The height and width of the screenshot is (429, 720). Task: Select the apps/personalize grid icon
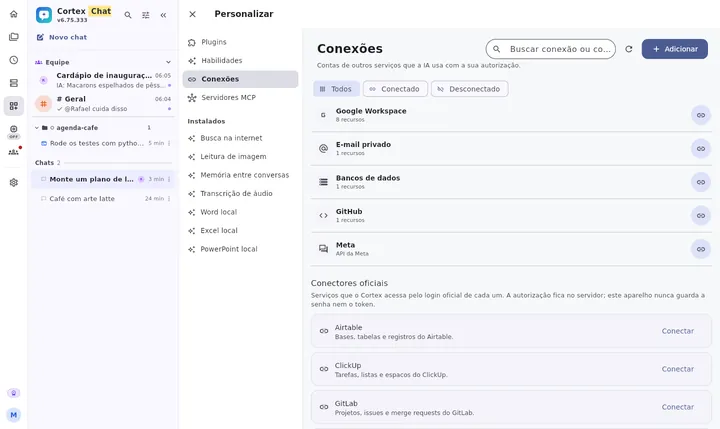[14, 106]
